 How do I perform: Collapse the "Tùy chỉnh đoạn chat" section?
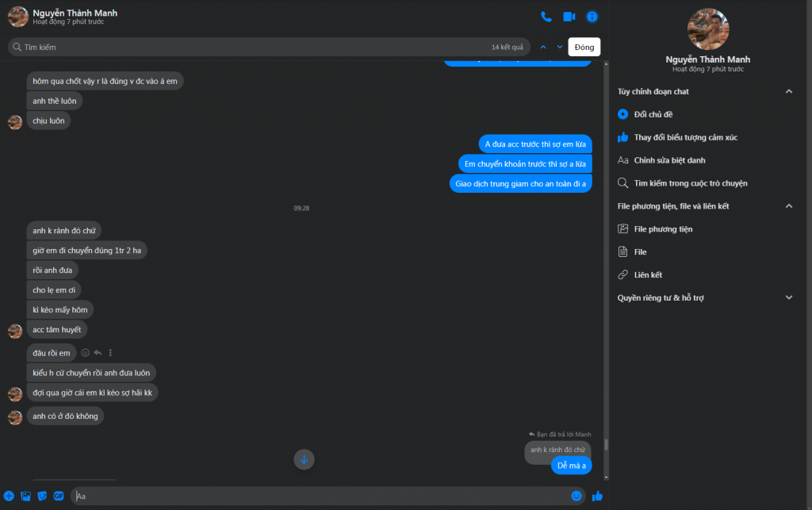pos(788,92)
